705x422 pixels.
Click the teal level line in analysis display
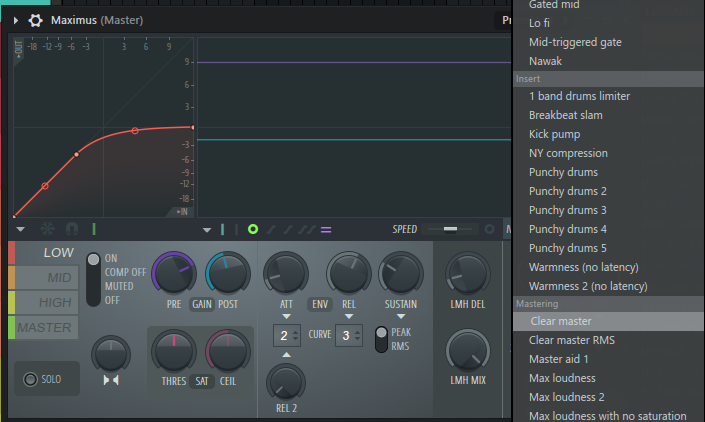(x=354, y=140)
